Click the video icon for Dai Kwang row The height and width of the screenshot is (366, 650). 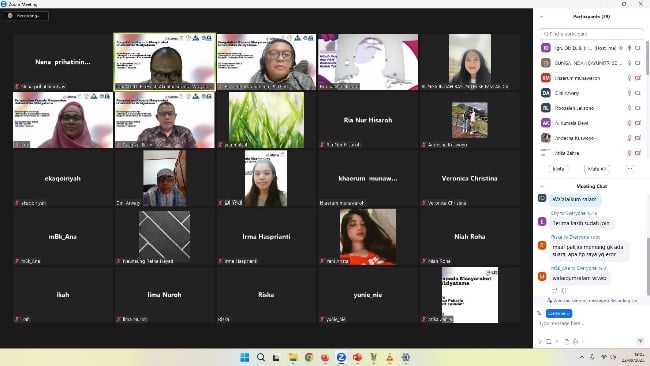click(638, 93)
